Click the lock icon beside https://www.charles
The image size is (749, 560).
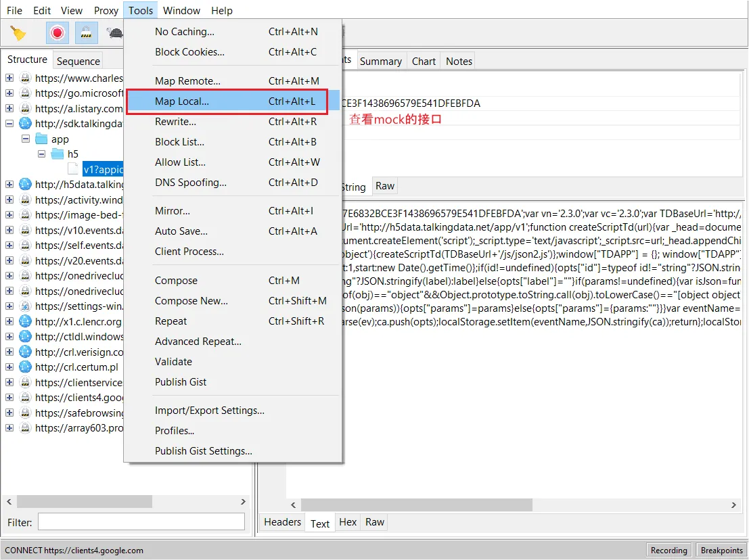[x=25, y=78]
